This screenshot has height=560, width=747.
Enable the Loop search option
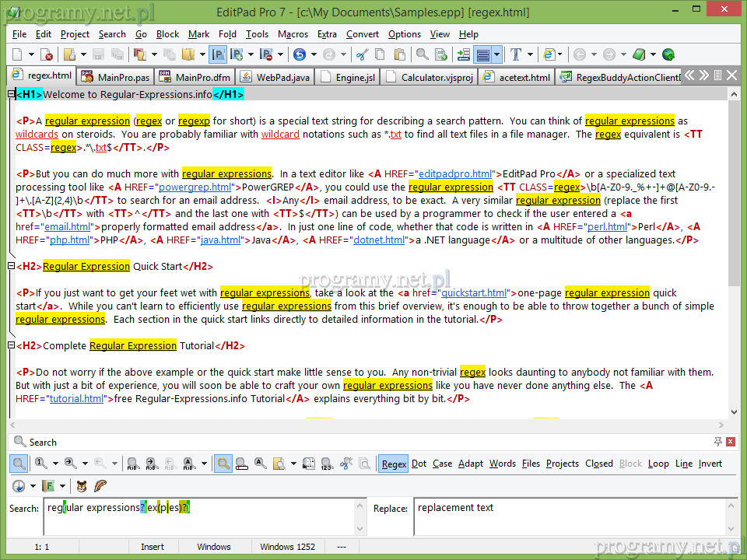(658, 464)
